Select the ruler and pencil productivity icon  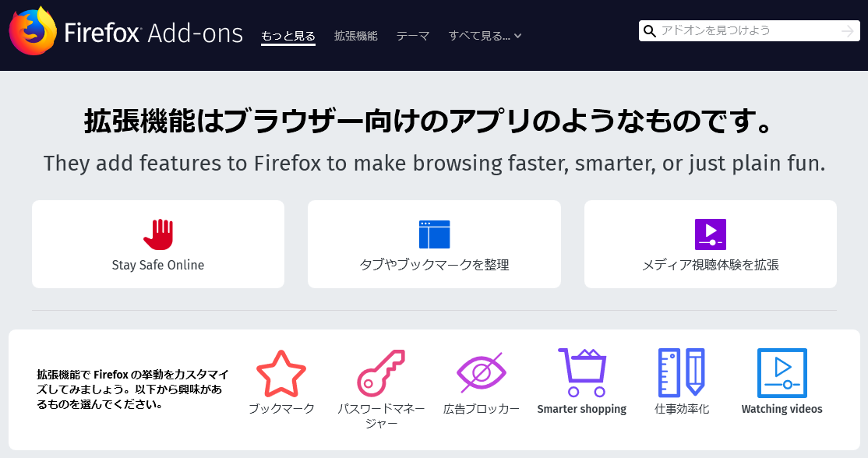coord(682,373)
